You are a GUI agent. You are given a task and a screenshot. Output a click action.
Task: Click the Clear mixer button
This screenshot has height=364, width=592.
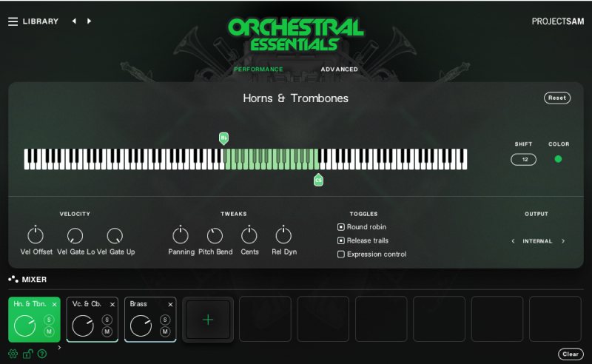tap(571, 354)
